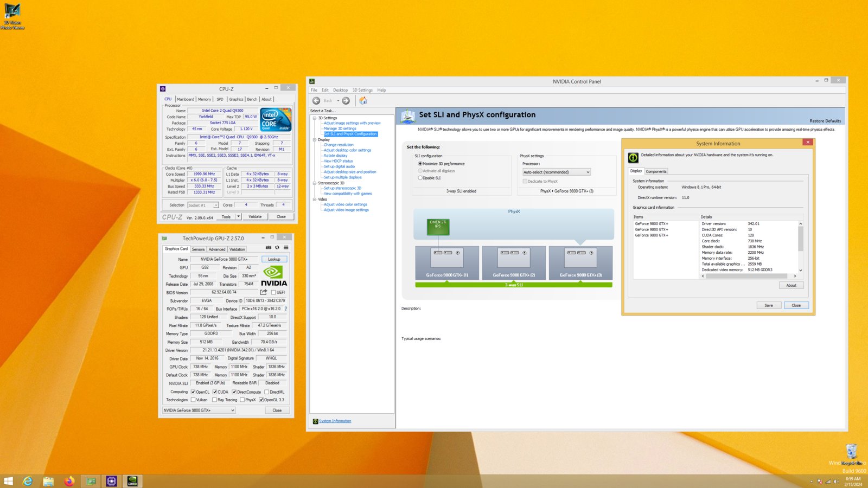Collapse the Display tree node
Screen dimensions: 868x488
click(x=314, y=139)
